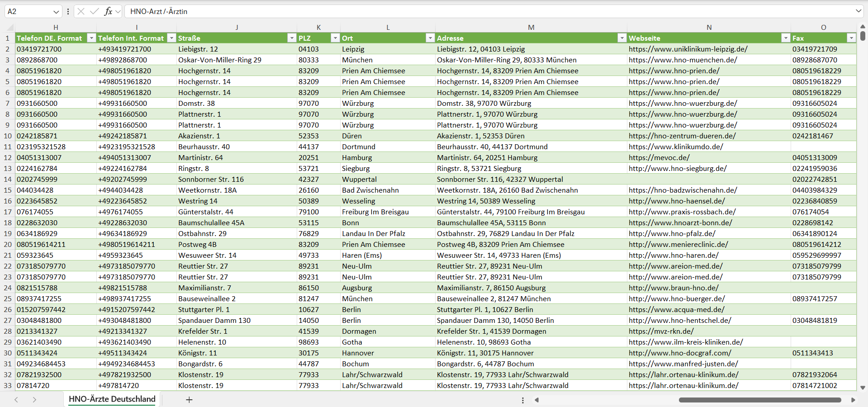The image size is (868, 407).
Task: Expand the formula bar with chevron
Action: click(858, 11)
